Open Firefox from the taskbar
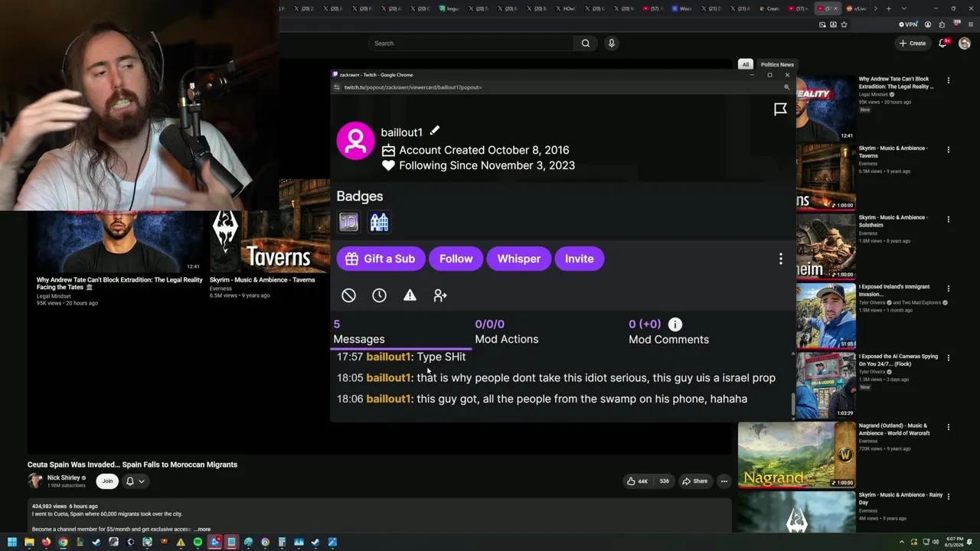 46,543
